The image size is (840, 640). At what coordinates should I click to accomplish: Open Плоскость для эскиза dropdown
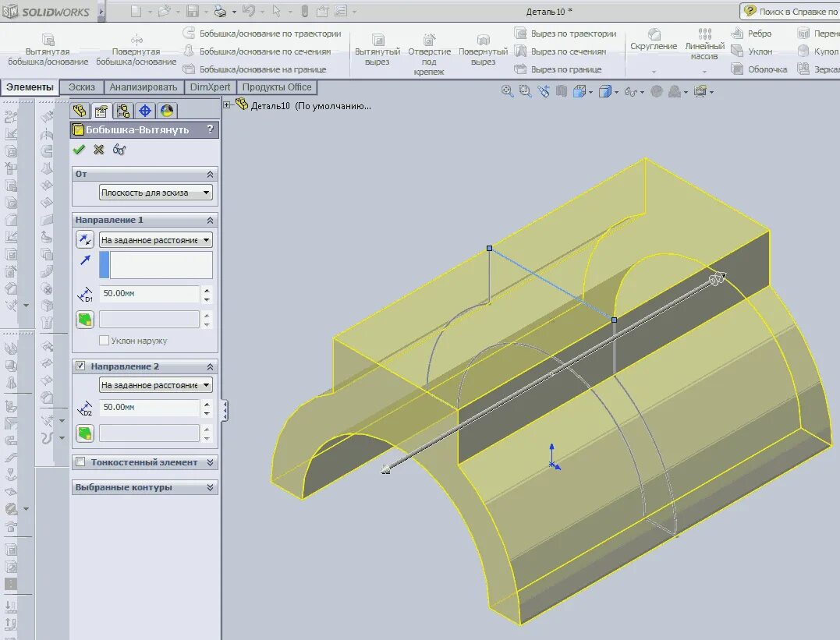[155, 193]
